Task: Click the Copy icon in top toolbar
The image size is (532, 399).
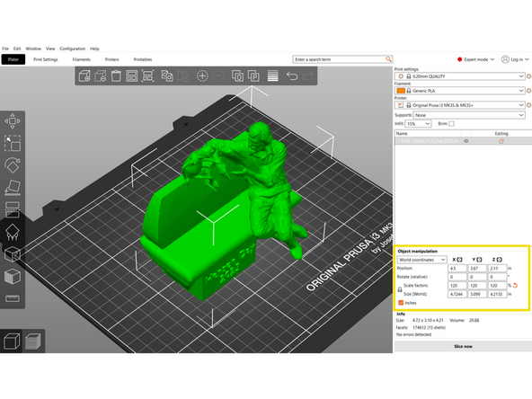Action: 167,75
